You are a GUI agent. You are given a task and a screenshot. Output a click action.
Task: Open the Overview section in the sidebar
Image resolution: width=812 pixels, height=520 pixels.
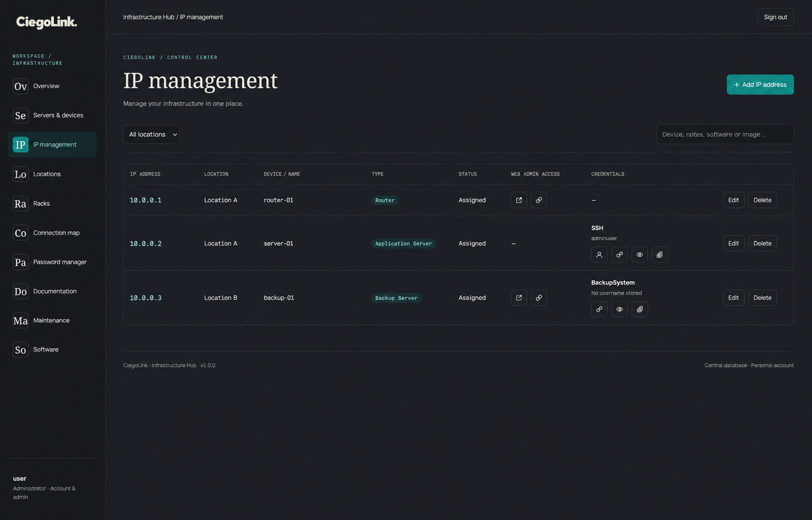point(52,86)
